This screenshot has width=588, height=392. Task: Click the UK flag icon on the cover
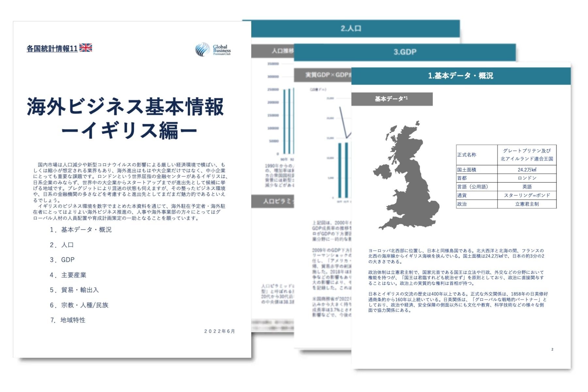[86, 48]
